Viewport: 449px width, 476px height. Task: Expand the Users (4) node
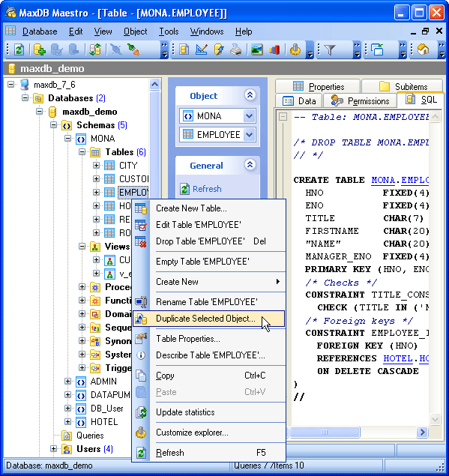pos(53,449)
